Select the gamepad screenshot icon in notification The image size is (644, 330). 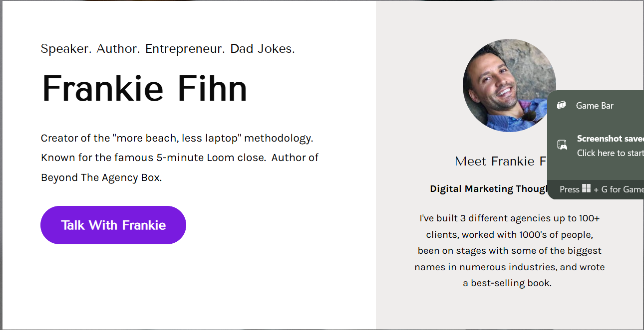(562, 145)
